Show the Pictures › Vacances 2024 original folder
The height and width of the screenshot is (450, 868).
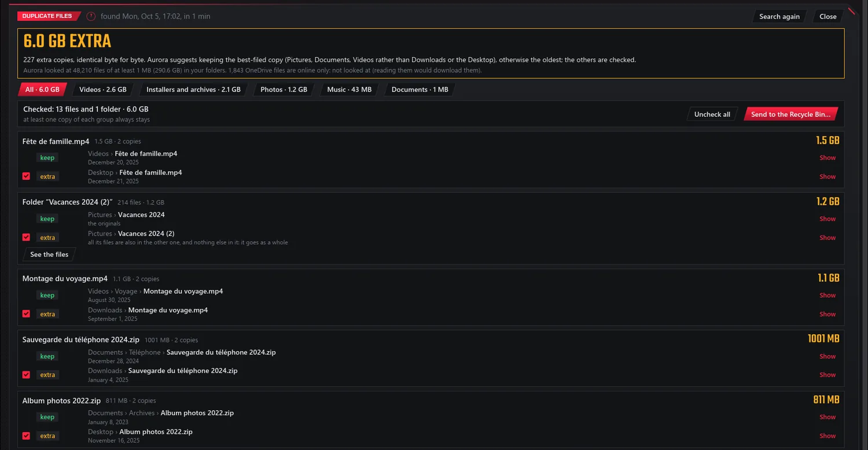pyautogui.click(x=827, y=219)
